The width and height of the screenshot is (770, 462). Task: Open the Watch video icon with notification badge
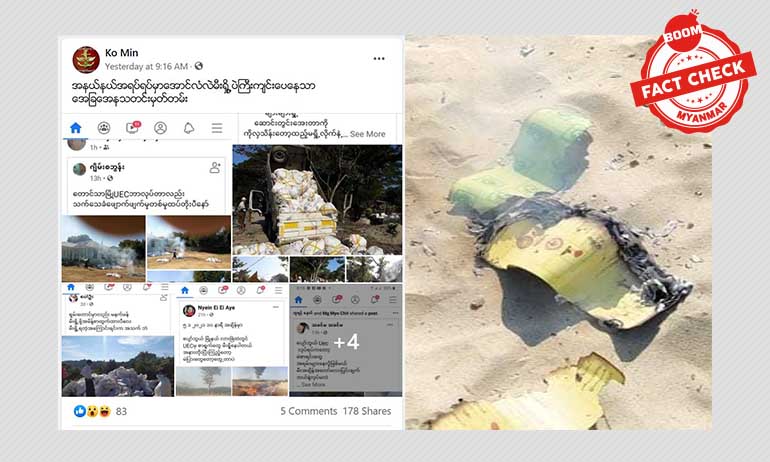pos(133,128)
